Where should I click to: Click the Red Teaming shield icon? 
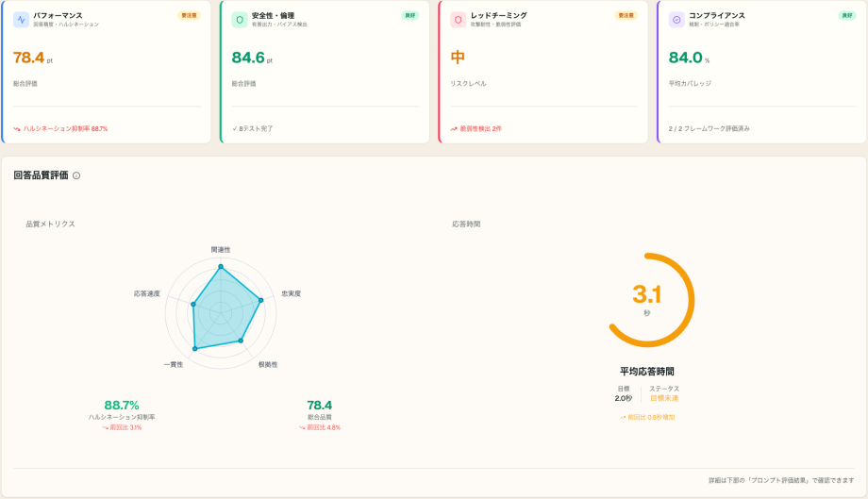[458, 20]
